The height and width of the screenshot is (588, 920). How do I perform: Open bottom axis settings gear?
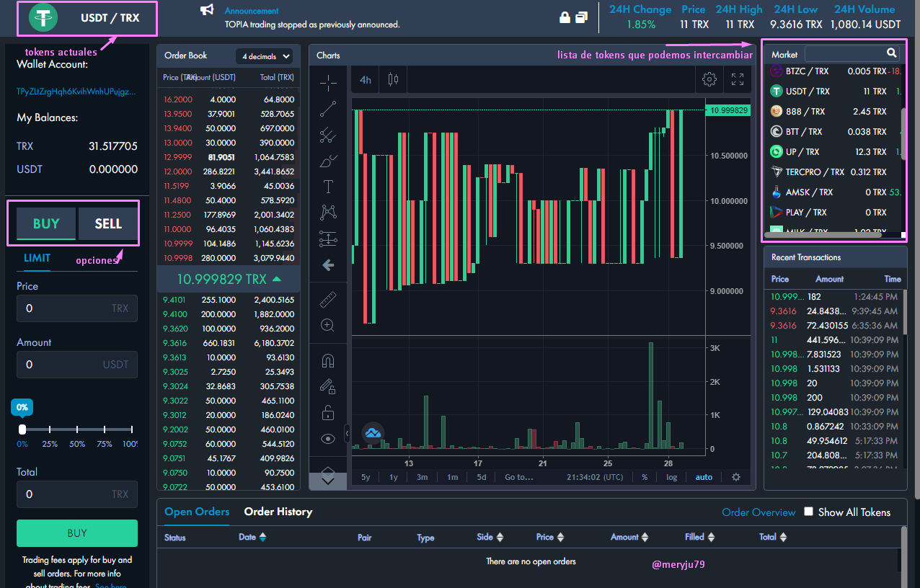736,477
